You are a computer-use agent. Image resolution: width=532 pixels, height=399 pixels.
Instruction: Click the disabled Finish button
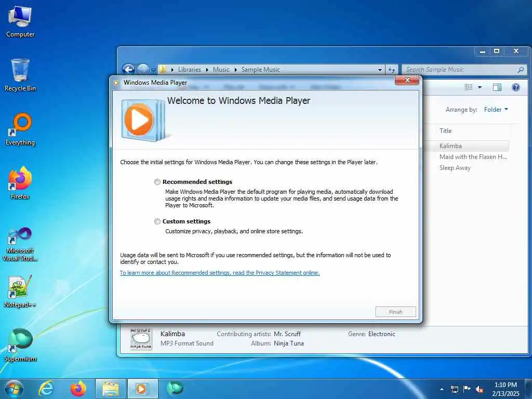pos(395,312)
